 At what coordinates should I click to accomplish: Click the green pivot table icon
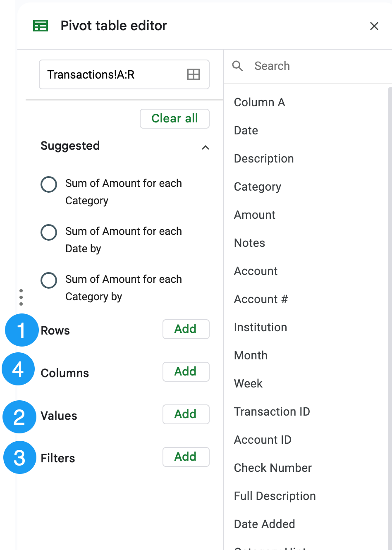[41, 26]
